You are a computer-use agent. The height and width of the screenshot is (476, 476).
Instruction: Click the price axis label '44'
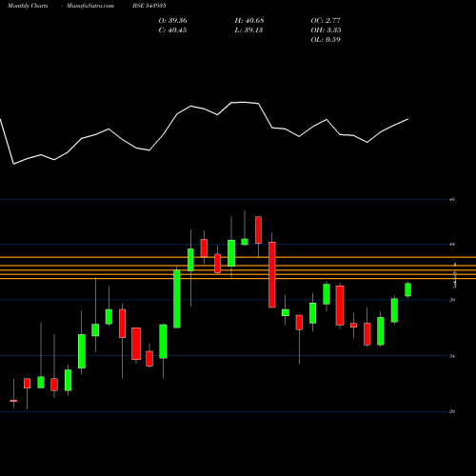coord(452,245)
